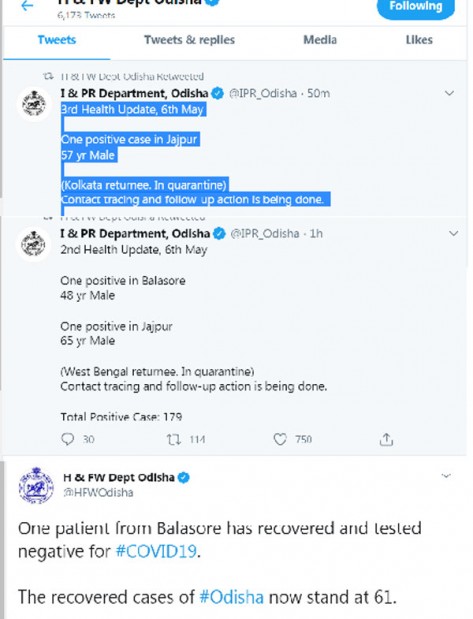This screenshot has width=473, height=619.
Task: Open the share icon on 2nd Health Update
Action: point(386,439)
